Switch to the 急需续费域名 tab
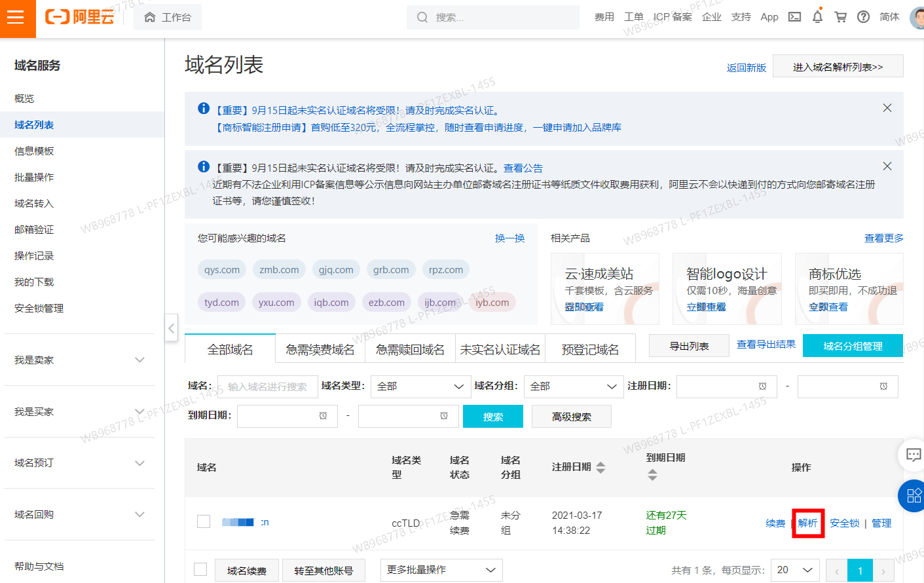 pos(320,349)
